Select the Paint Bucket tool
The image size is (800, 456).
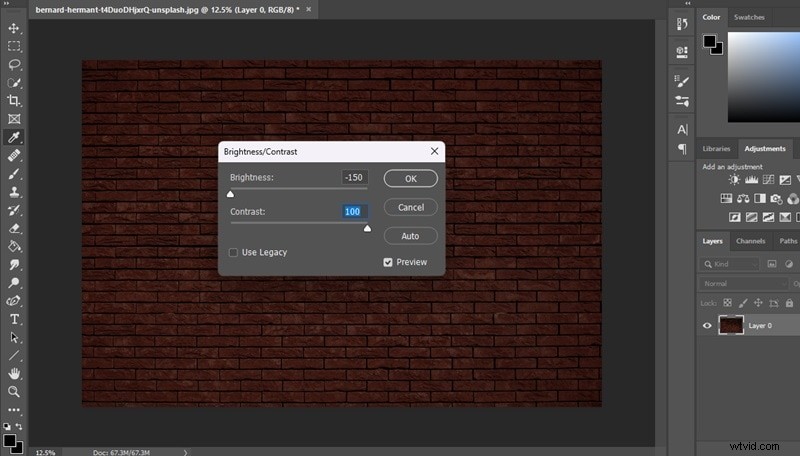14,246
